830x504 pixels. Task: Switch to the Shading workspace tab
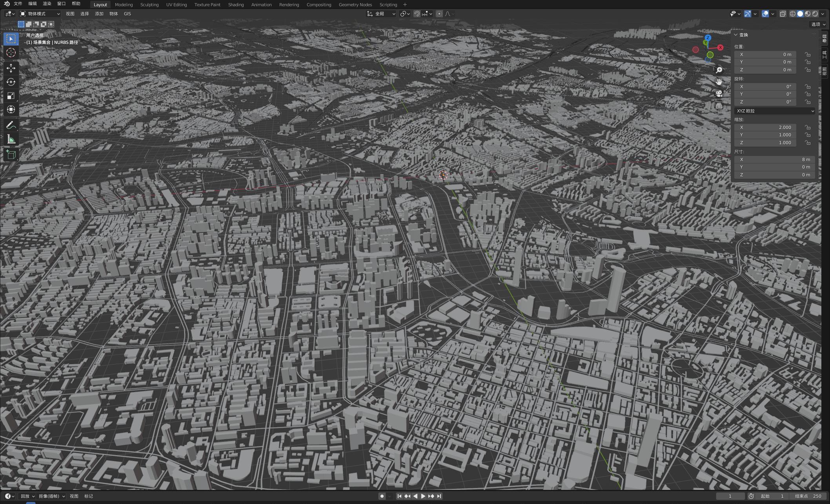point(236,5)
